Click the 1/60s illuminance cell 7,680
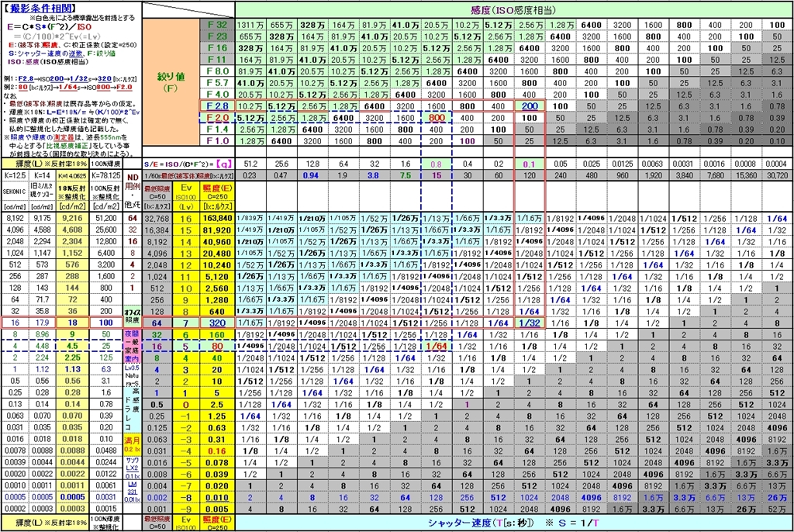This screenshot has height=532, width=794. pyautogui.click(x=715, y=175)
